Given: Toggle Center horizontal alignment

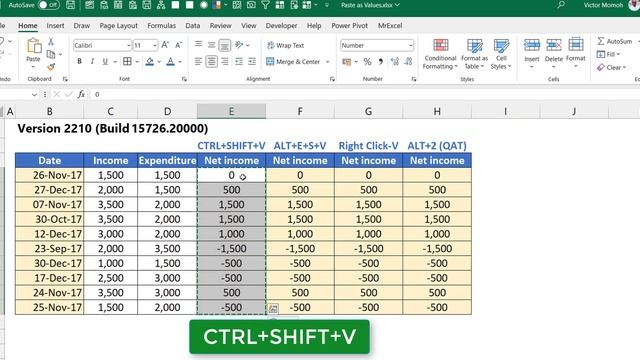Looking at the screenshot, I should coord(211,62).
